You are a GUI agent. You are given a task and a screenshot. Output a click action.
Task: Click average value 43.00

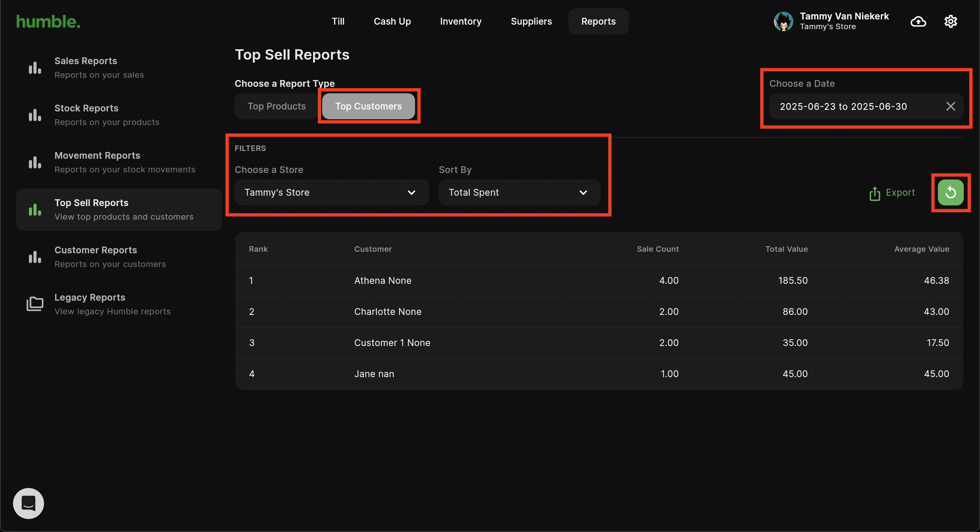click(x=936, y=312)
